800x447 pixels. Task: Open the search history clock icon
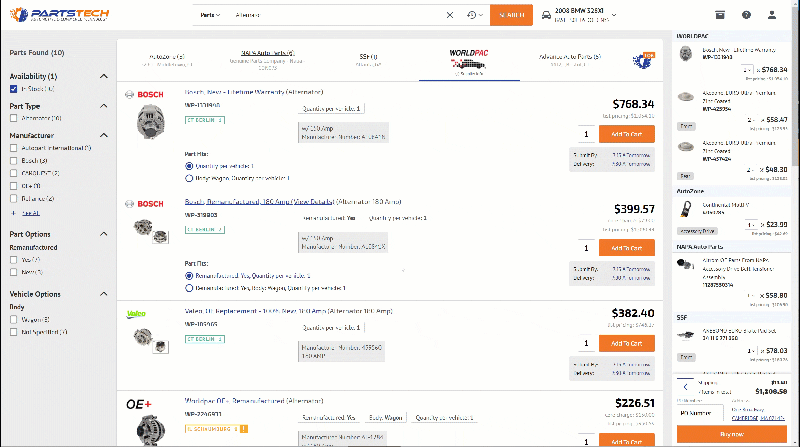[x=471, y=15]
